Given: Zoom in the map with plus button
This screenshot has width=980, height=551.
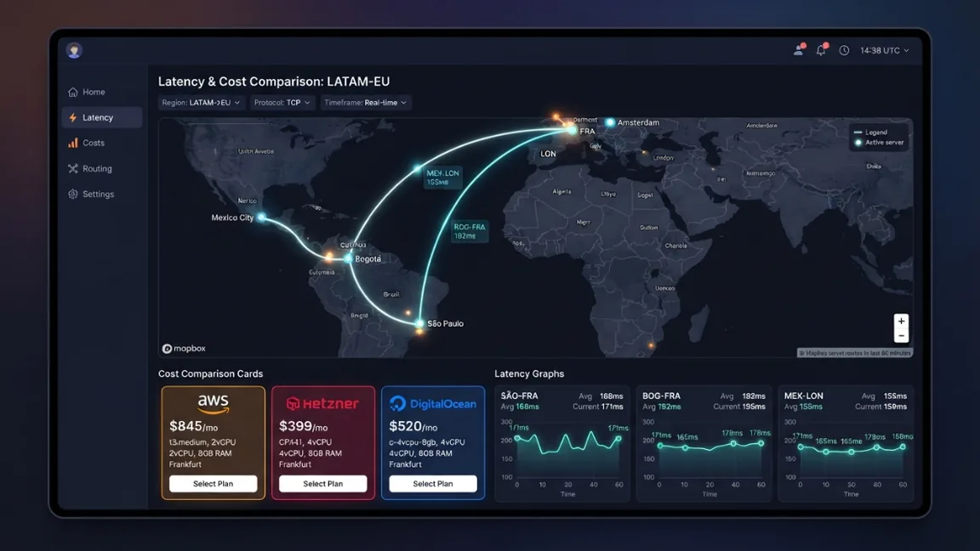Looking at the screenshot, I should pos(901,321).
